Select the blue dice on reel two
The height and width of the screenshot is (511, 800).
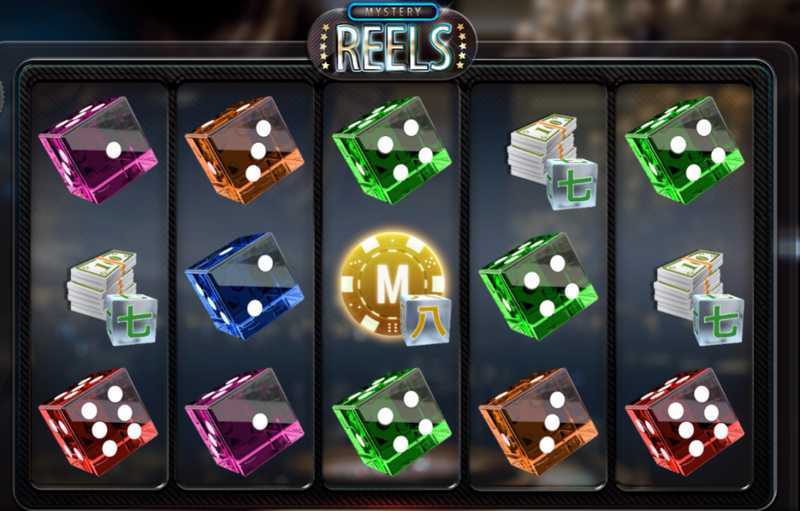pos(244,286)
